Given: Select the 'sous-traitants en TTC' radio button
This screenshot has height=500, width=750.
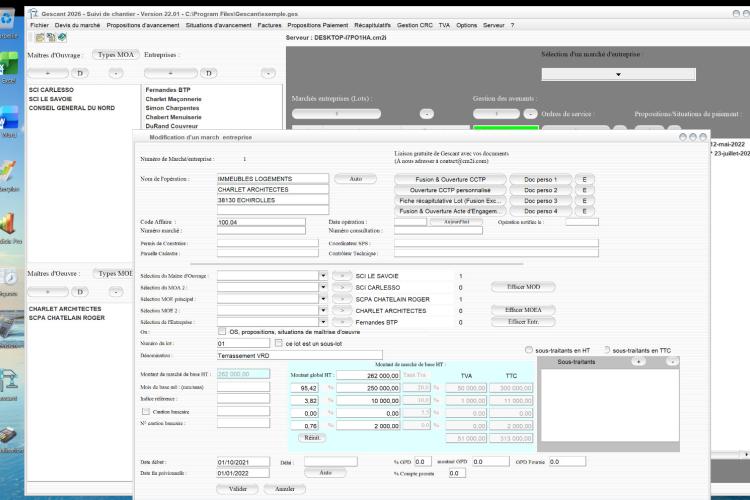Looking at the screenshot, I should 607,350.
